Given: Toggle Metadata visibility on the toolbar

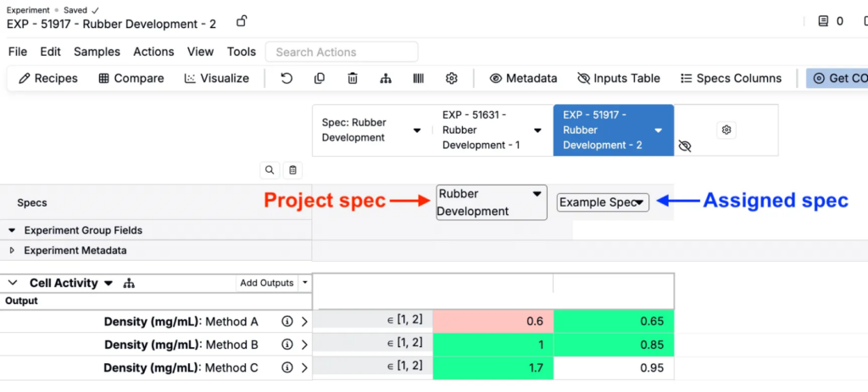Looking at the screenshot, I should pos(524,79).
